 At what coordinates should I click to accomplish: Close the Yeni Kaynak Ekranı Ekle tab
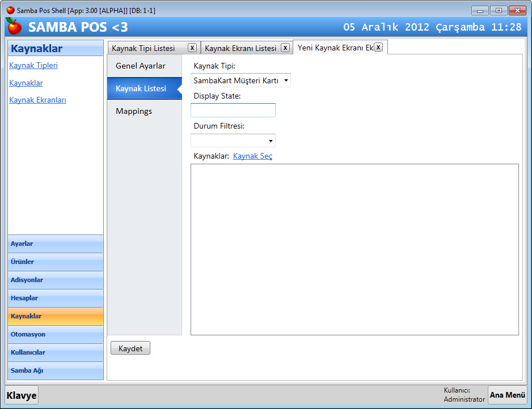(378, 47)
